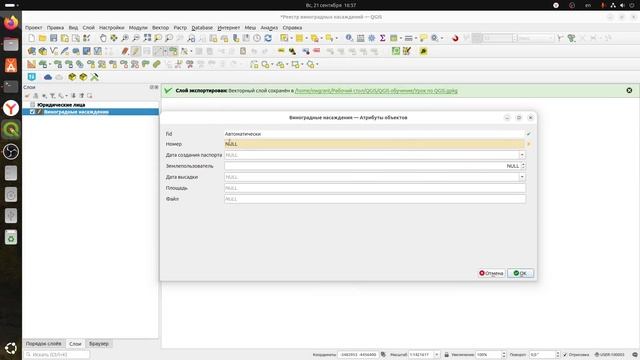
Task: Click the New GeoPackage layer icon
Action: [x=42, y=51]
